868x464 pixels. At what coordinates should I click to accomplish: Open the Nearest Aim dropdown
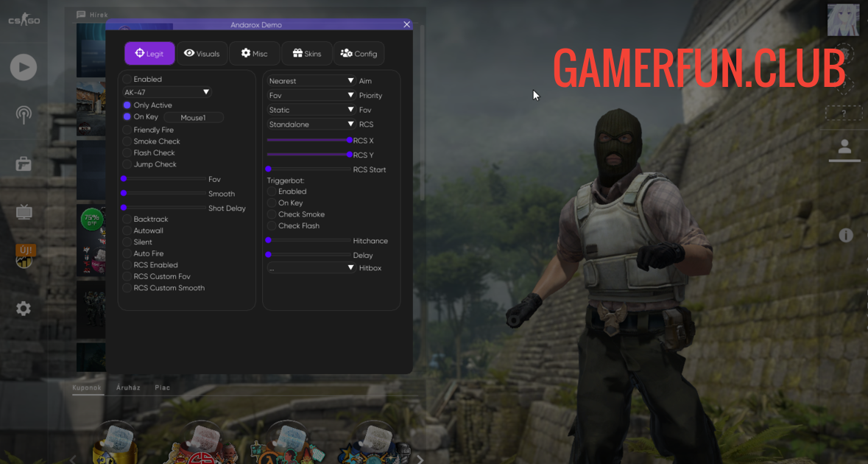[311, 81]
